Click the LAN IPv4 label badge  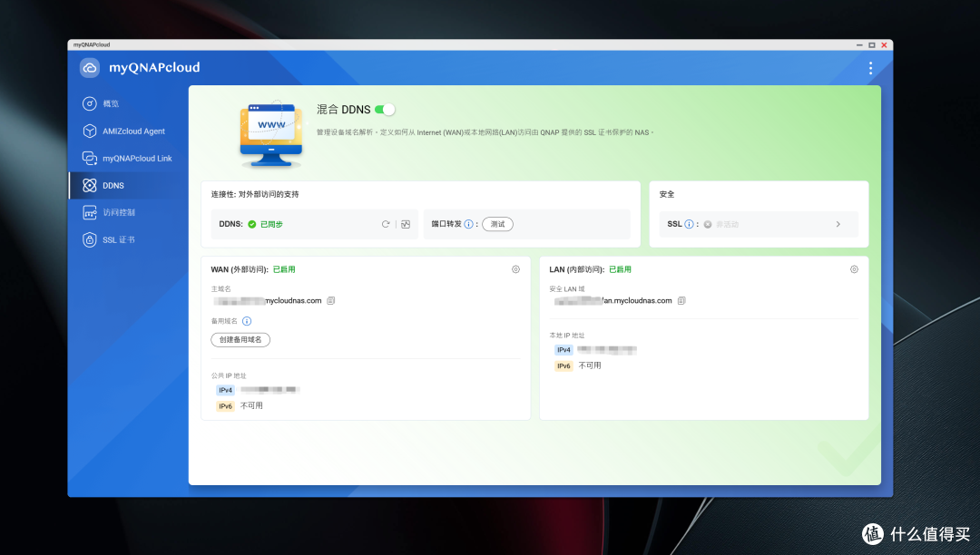pyautogui.click(x=563, y=350)
